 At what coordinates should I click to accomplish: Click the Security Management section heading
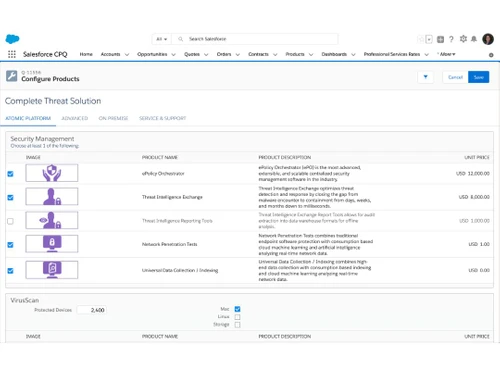[x=42, y=139]
